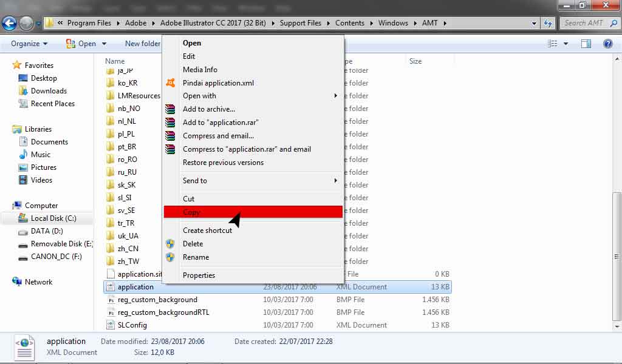Click the New folder toolbar button
The height and width of the screenshot is (364, 622).
click(142, 44)
